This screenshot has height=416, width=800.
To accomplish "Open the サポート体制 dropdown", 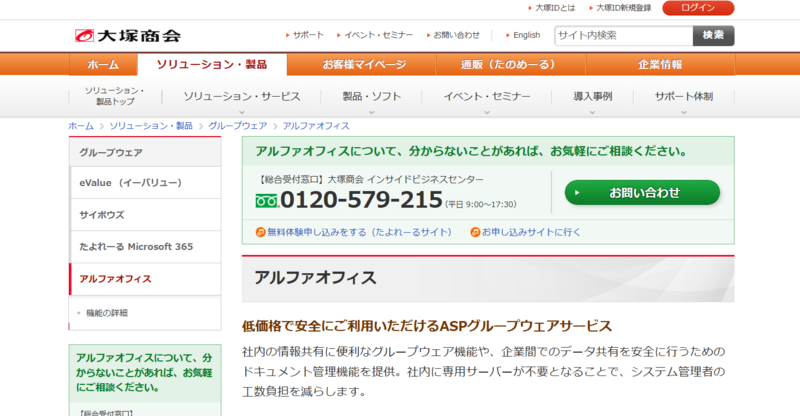I will (684, 97).
